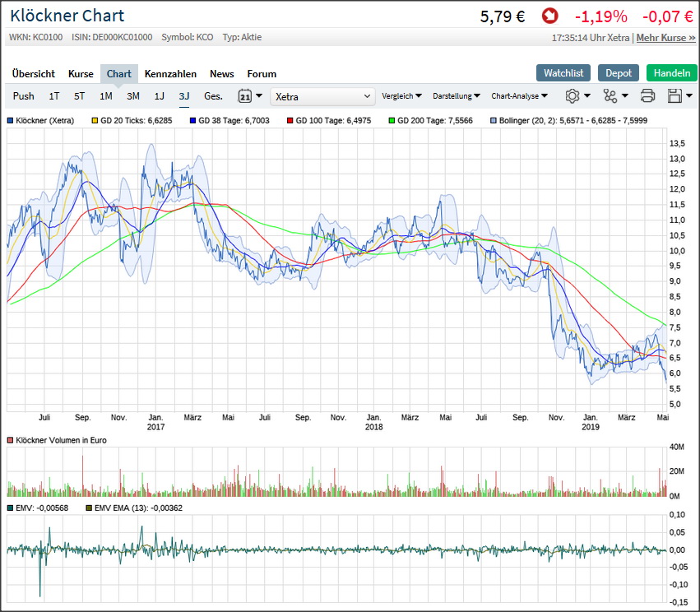
Task: Select the 1J time range
Action: (160, 96)
